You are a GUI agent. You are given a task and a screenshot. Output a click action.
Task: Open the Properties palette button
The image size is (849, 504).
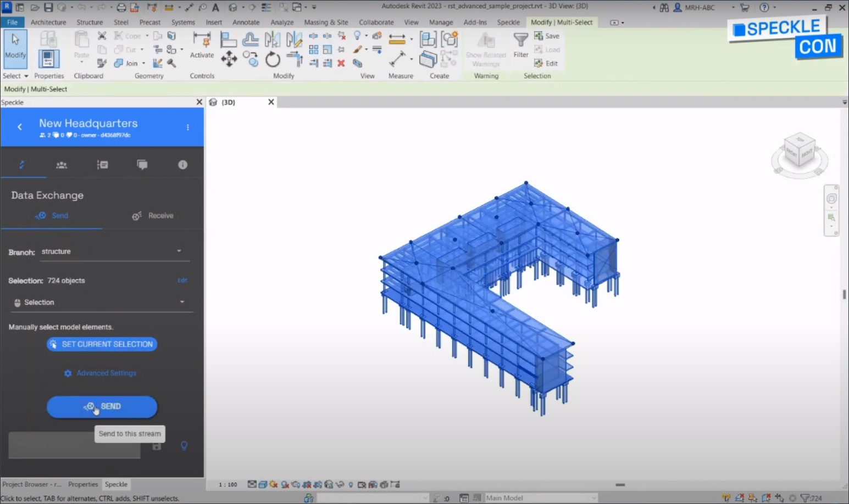click(48, 58)
